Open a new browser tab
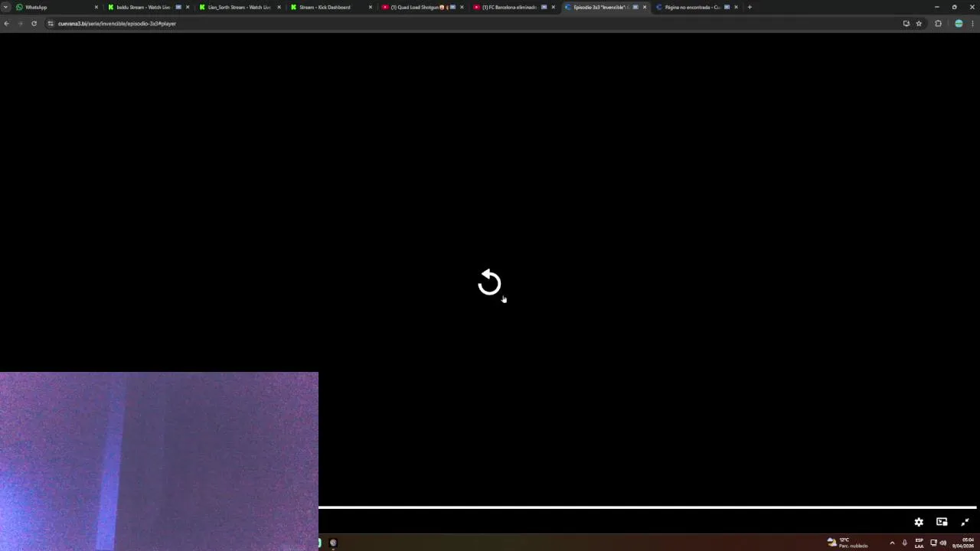Viewport: 980px width, 551px height. click(750, 7)
